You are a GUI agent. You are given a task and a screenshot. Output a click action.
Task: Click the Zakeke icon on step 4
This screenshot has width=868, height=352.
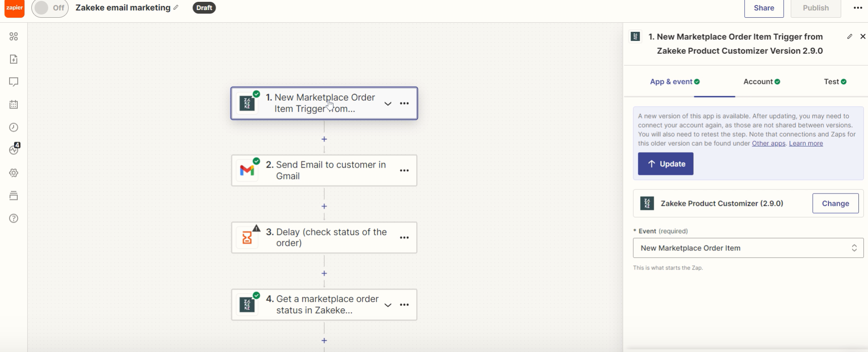click(x=247, y=305)
